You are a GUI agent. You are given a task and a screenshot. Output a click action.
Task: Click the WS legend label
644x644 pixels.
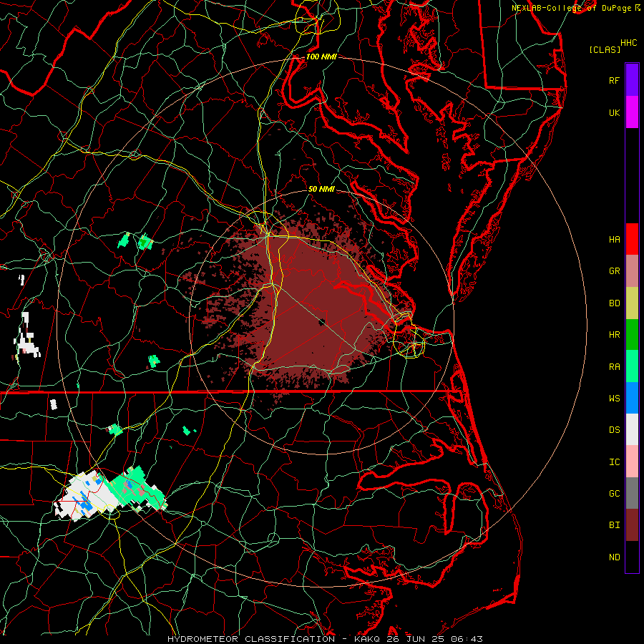coord(614,398)
